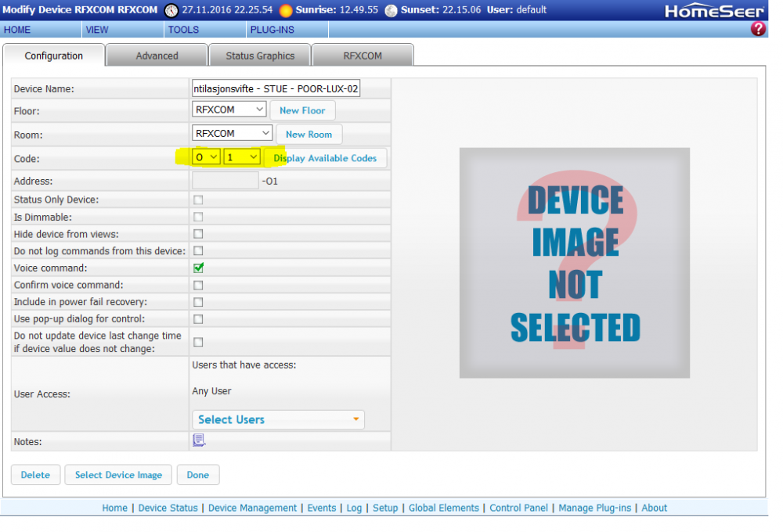This screenshot has height=532, width=783.
Task: Switch to the Advanced tab
Action: point(157,56)
